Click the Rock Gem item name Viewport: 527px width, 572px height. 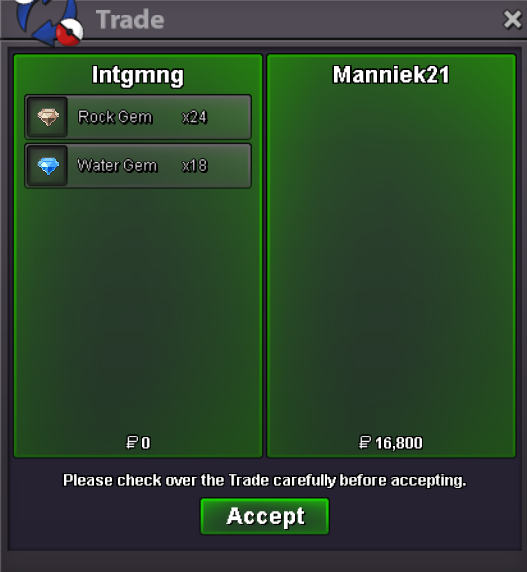(x=115, y=117)
